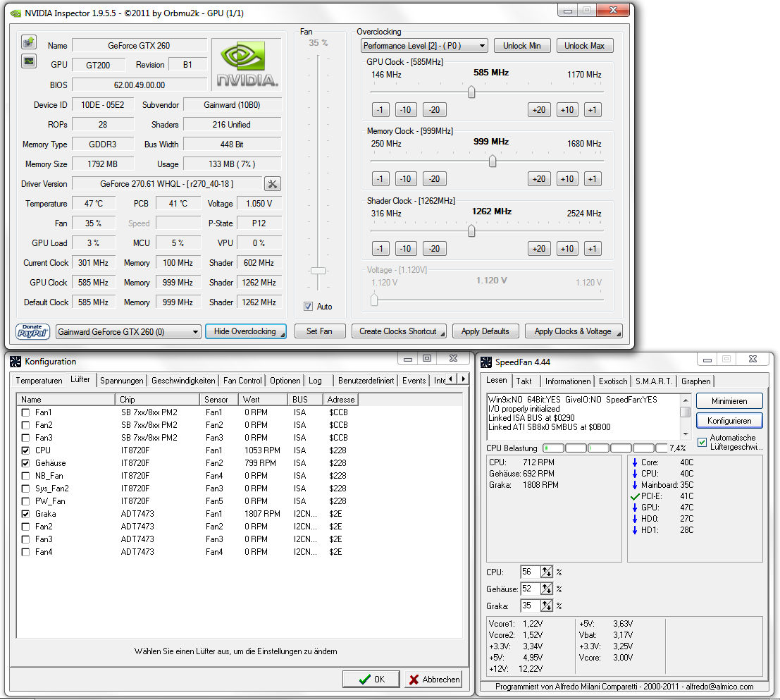The height and width of the screenshot is (700, 780).
Task: Uncheck the CPU fan checkbox
Action: [25, 450]
